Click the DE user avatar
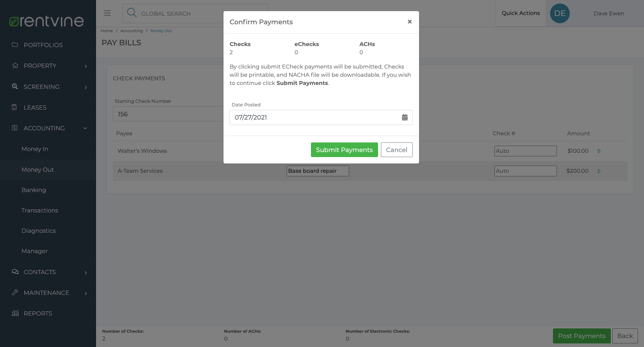 [x=560, y=14]
